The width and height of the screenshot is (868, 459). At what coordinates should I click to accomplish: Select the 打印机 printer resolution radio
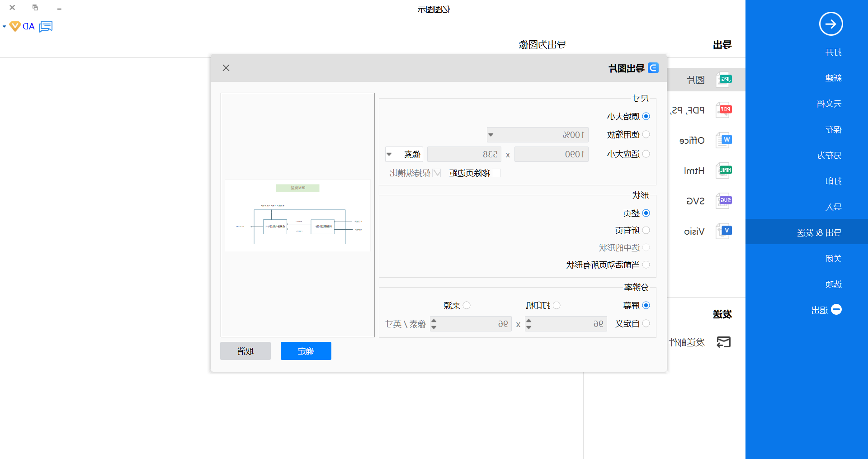[x=557, y=305]
